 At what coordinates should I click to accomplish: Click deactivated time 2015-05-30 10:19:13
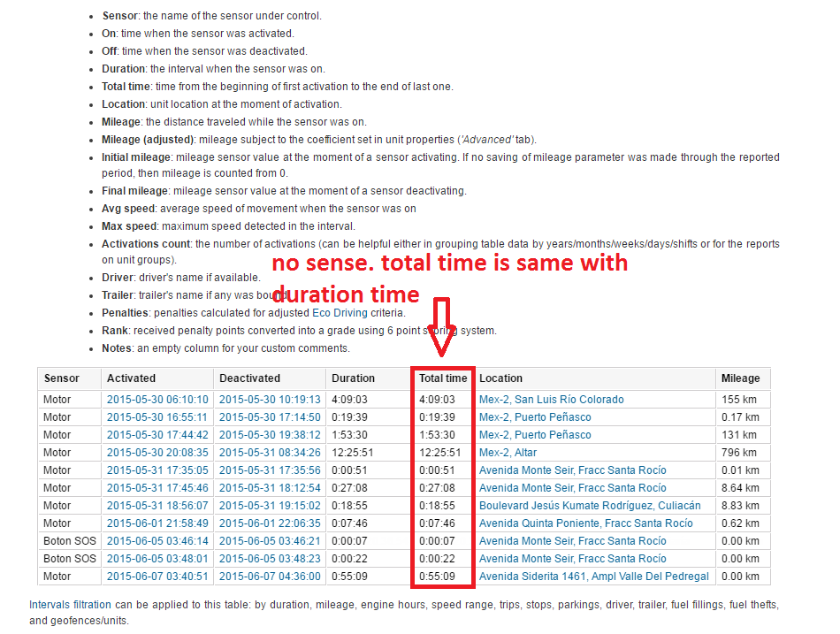coord(270,400)
